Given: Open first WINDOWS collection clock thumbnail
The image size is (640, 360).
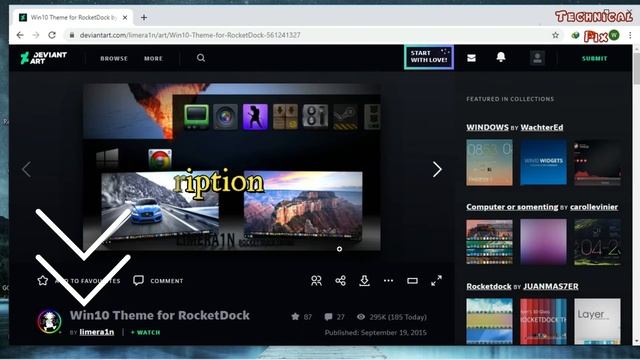Looking at the screenshot, I should pyautogui.click(x=489, y=162).
